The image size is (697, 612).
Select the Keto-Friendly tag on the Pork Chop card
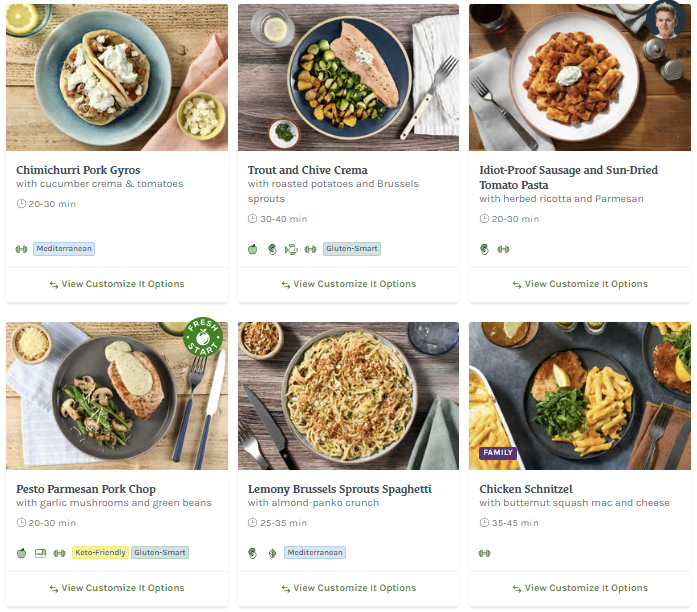(x=100, y=553)
